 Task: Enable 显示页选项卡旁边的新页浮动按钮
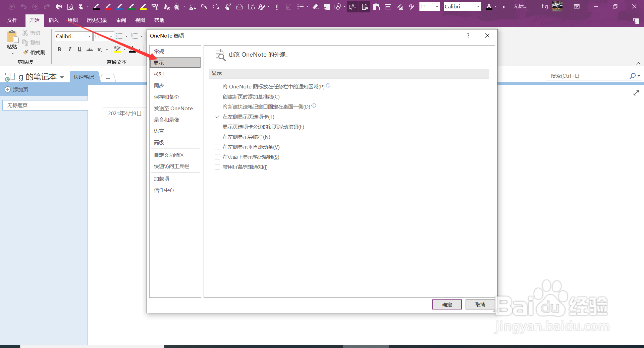(217, 127)
